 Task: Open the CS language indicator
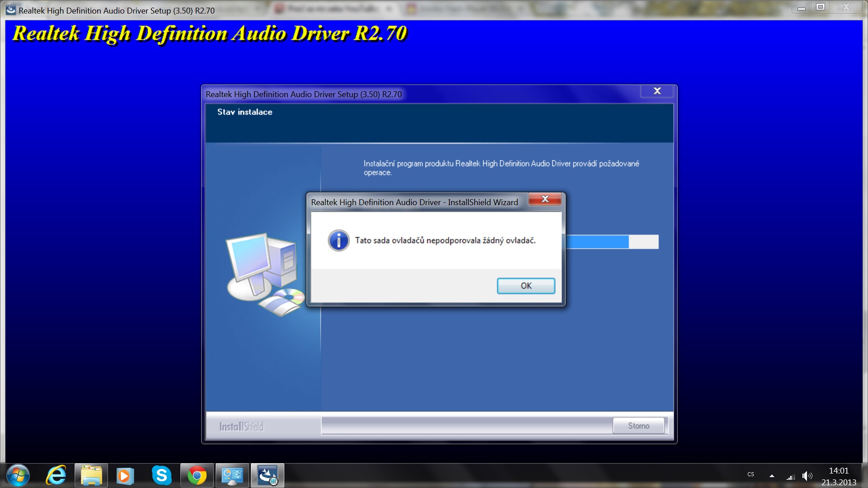click(x=751, y=474)
